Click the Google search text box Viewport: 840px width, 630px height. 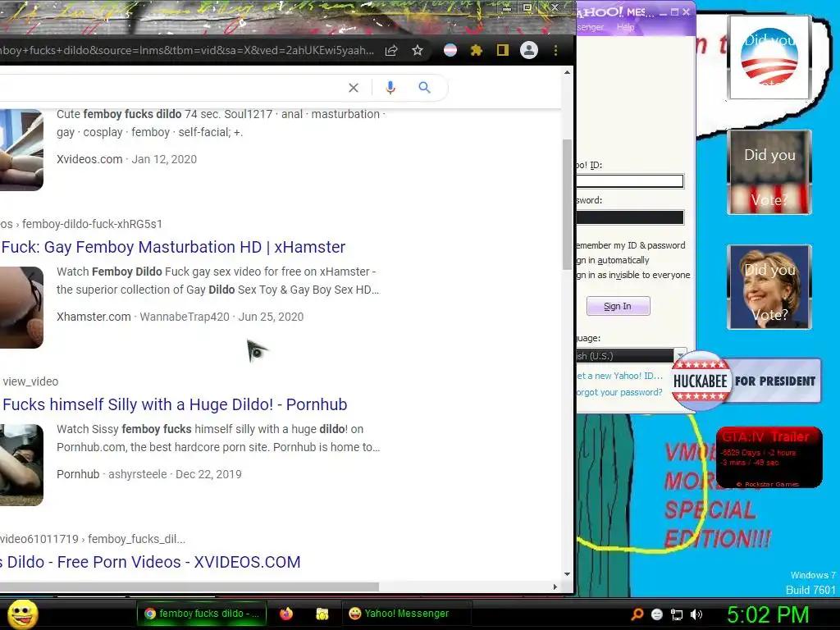coord(171,88)
